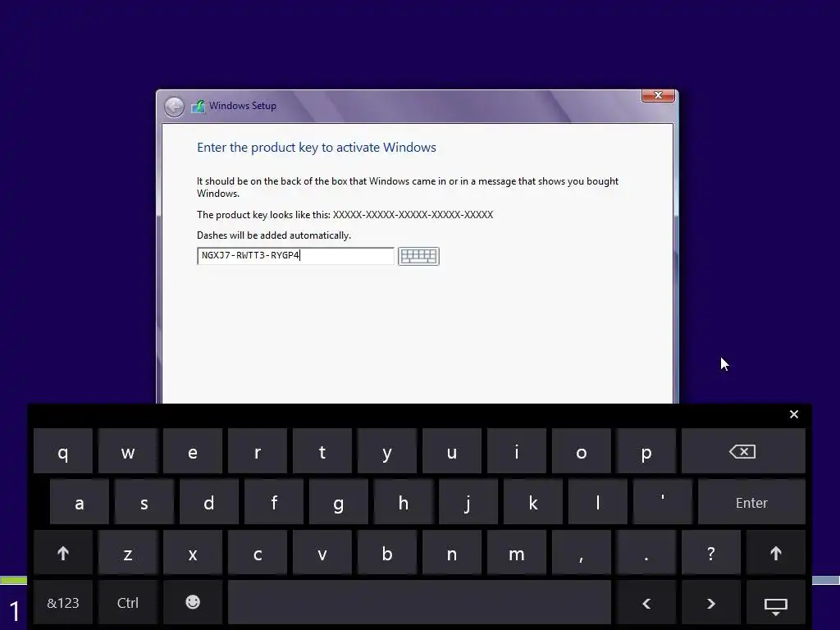Tap the emoji smiley key
Image resolution: width=840 pixels, height=630 pixels.
pos(193,603)
